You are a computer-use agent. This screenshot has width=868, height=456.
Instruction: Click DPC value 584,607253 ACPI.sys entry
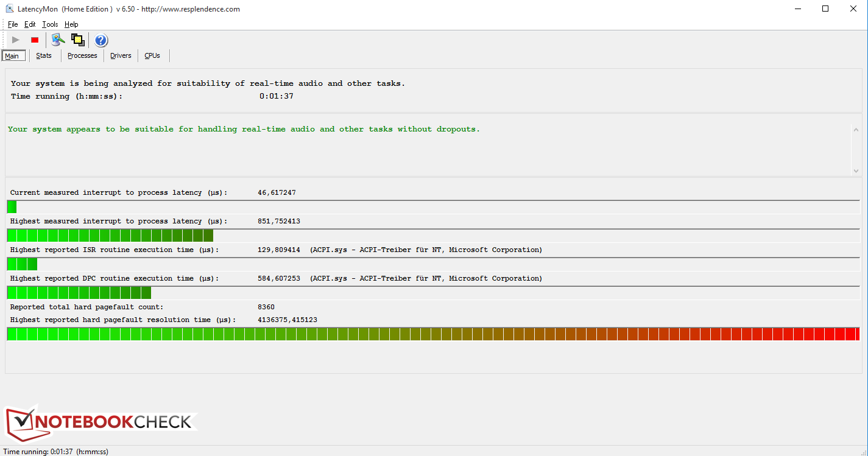[400, 278]
